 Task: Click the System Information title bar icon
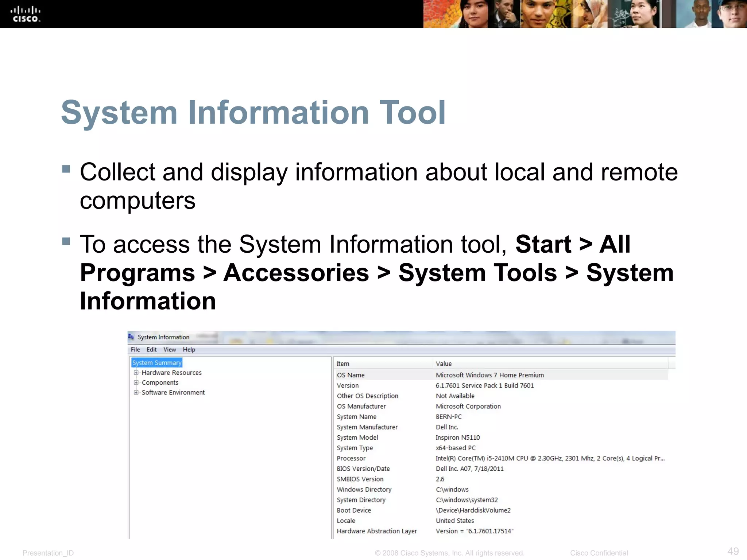[131, 337]
